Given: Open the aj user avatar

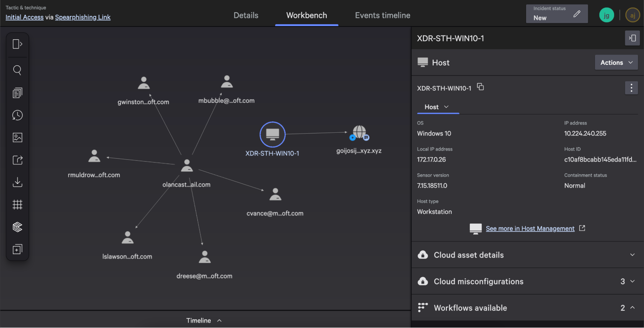Looking at the screenshot, I should tap(632, 15).
